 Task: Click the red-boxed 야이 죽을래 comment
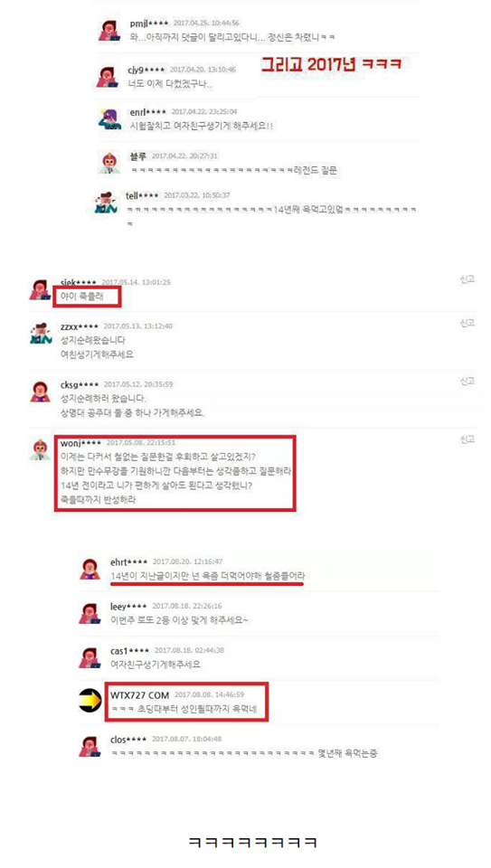click(x=90, y=297)
